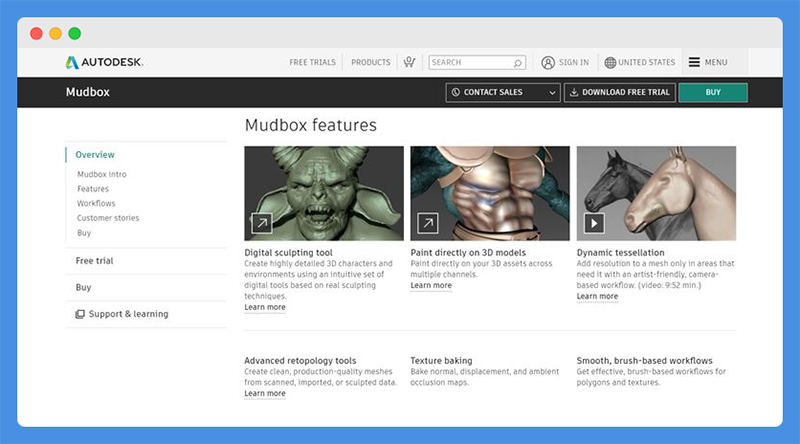The height and width of the screenshot is (444, 800).
Task: Click the painted torso model thumbnail
Action: click(x=490, y=193)
